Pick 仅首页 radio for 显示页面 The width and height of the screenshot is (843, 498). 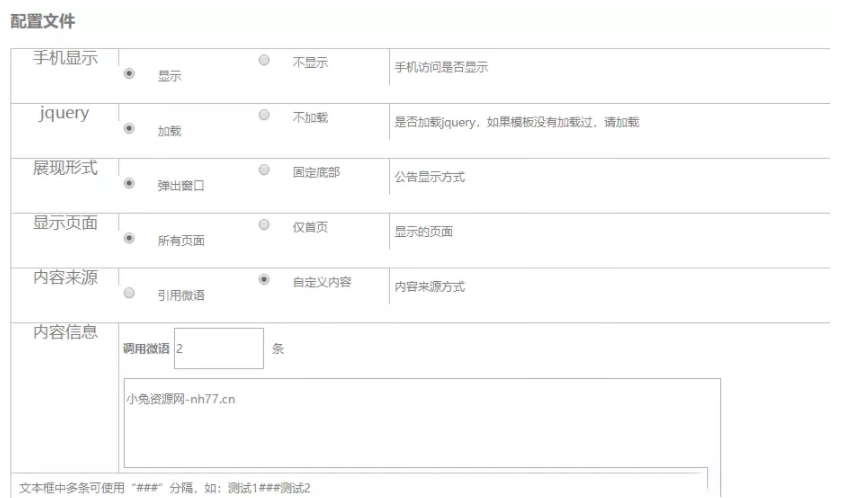tap(264, 224)
